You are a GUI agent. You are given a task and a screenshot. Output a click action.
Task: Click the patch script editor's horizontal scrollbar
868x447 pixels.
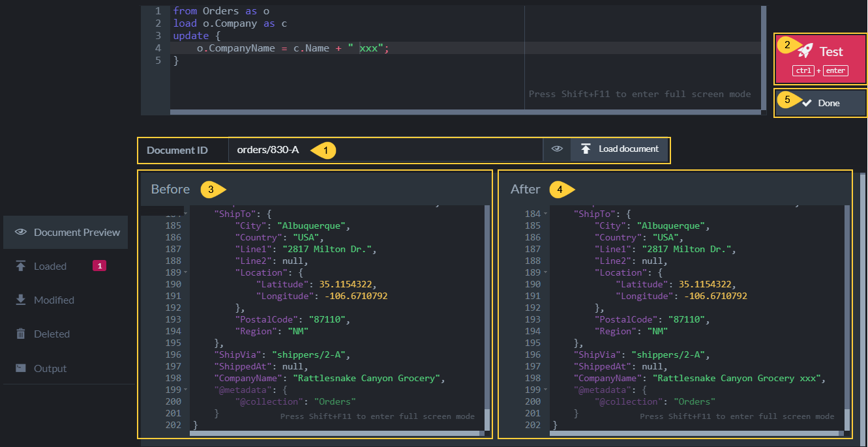coord(464,112)
